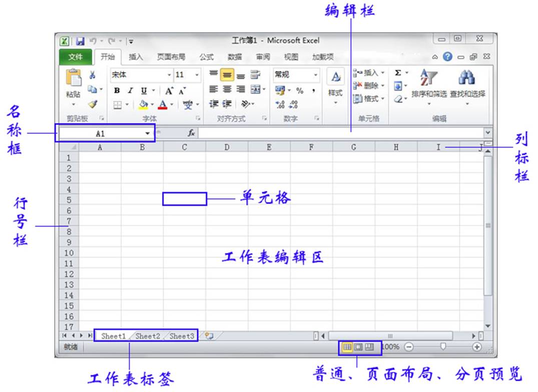
Task: Switch to Normal view in status bar
Action: [x=347, y=347]
